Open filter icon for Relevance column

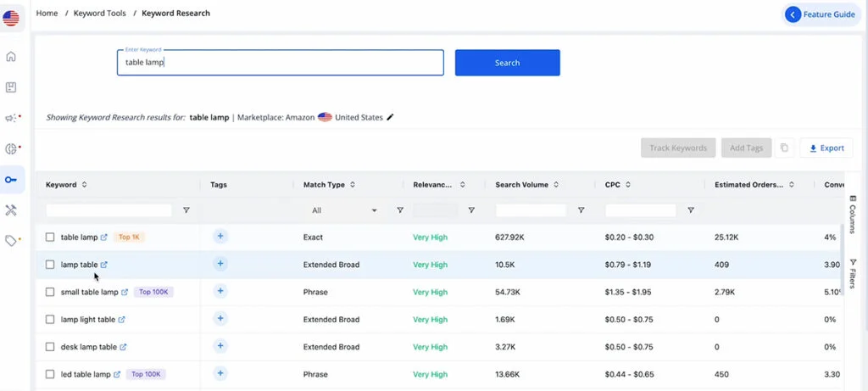coord(471,210)
